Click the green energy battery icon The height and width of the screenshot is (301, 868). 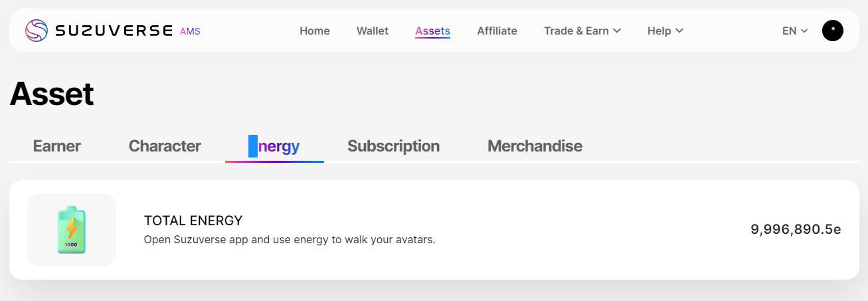[71, 230]
